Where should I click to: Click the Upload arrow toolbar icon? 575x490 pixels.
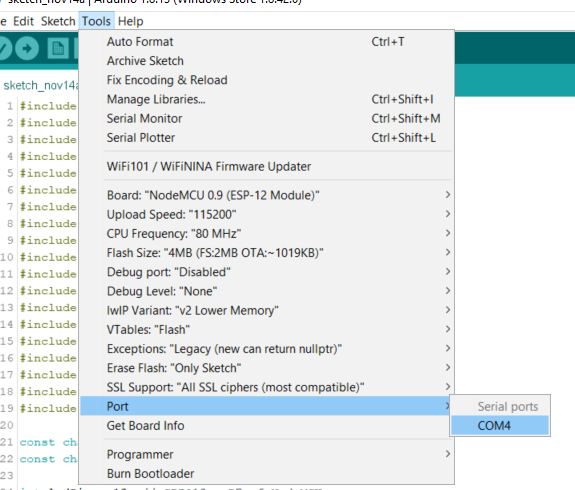(27, 48)
